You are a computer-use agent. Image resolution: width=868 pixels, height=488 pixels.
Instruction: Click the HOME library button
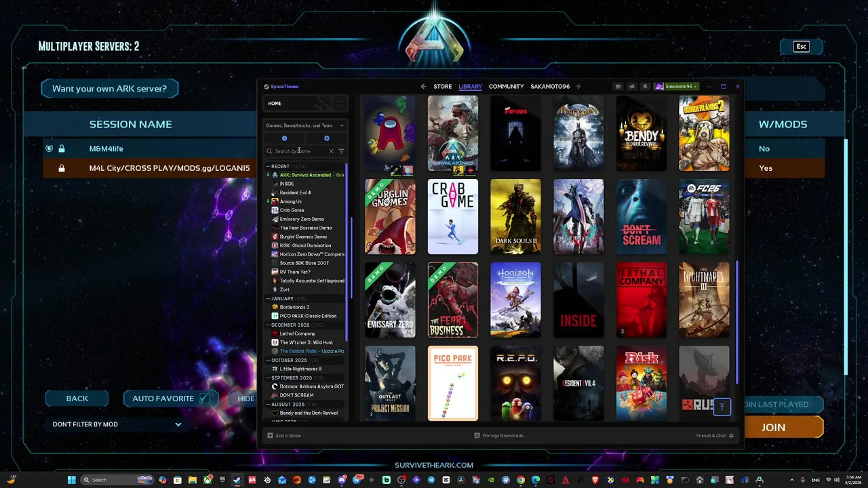click(298, 103)
